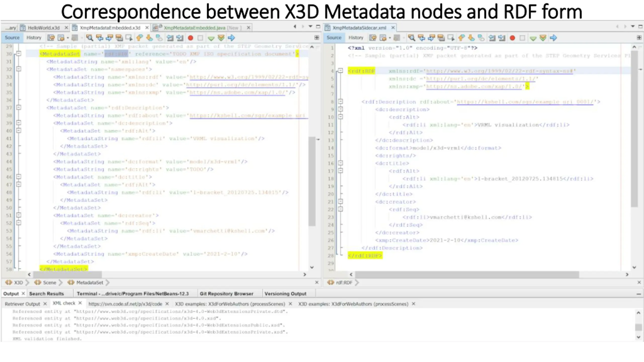The height and width of the screenshot is (362, 644).
Task: Split the left editor window with corner icon
Action: (x=317, y=37)
